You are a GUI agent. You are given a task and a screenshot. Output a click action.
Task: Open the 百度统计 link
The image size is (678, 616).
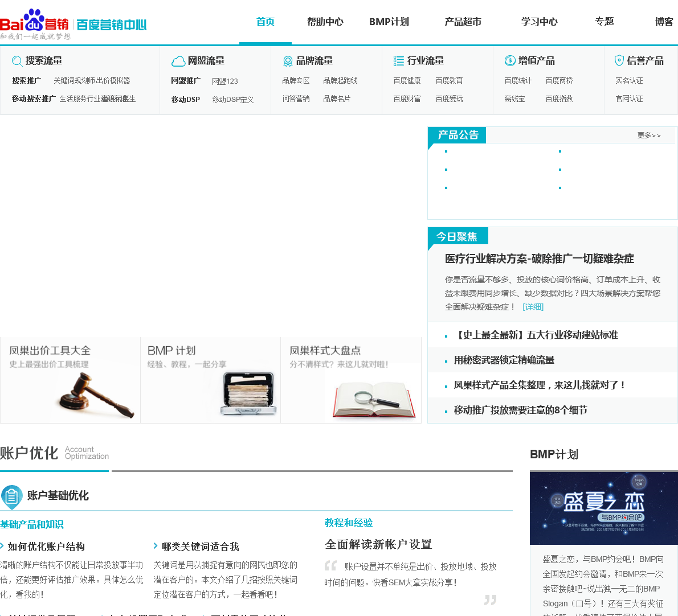(x=517, y=80)
